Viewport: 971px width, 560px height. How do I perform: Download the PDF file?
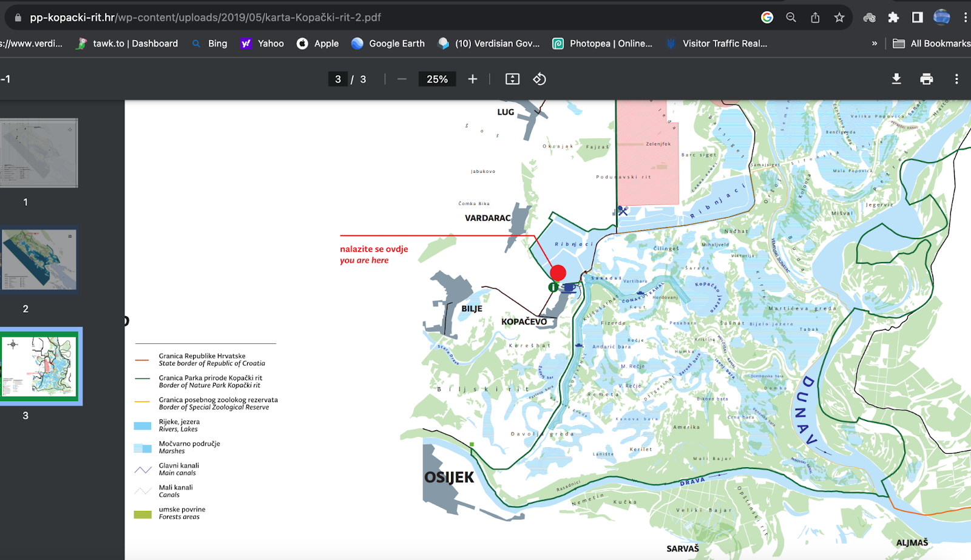[x=896, y=79]
